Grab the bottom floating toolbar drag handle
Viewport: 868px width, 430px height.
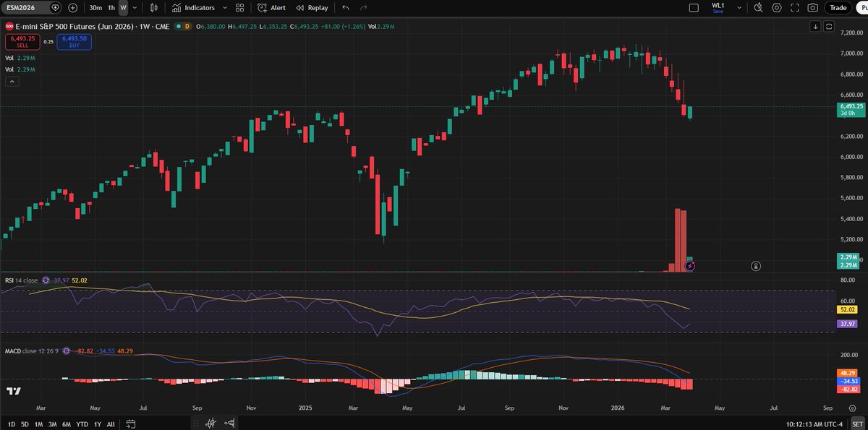tap(196, 423)
